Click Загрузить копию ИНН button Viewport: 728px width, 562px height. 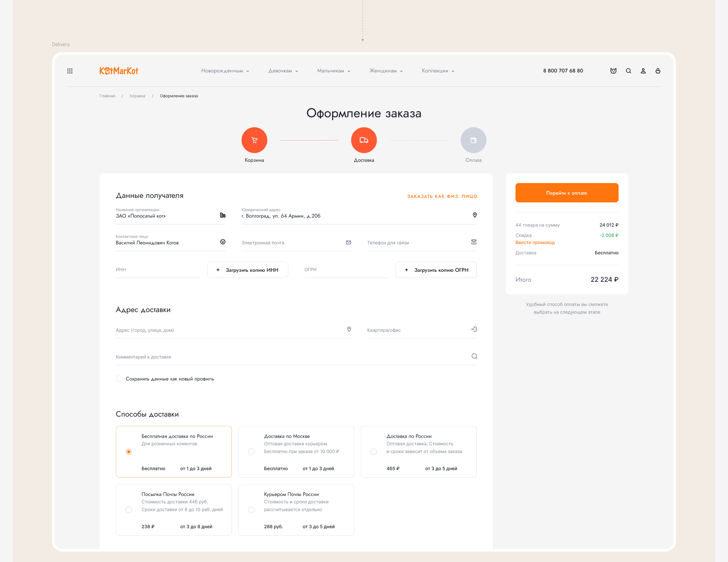click(247, 270)
